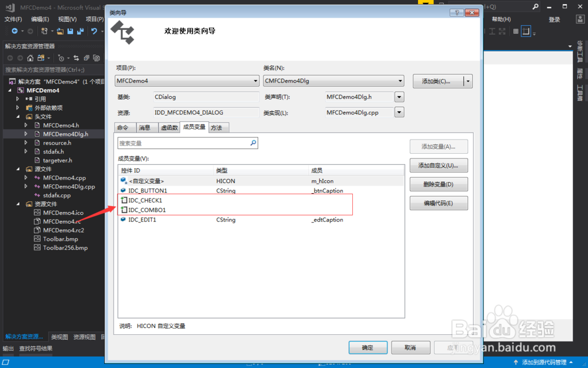Click the Collapse All icon in Solution Explorer
This screenshot has width=588, height=368.
click(86, 58)
